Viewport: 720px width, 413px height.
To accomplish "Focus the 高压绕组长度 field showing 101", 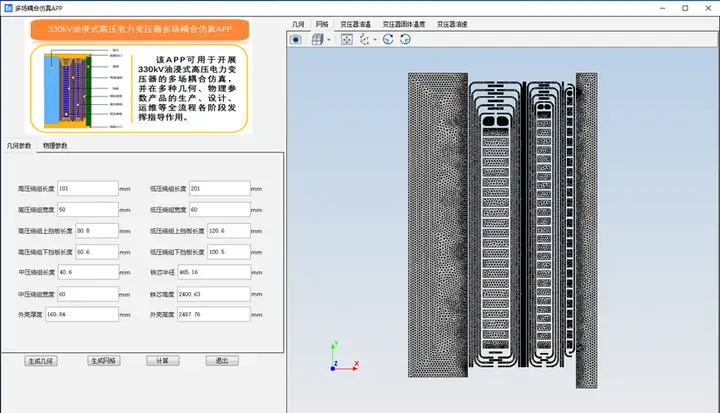I will point(88,188).
